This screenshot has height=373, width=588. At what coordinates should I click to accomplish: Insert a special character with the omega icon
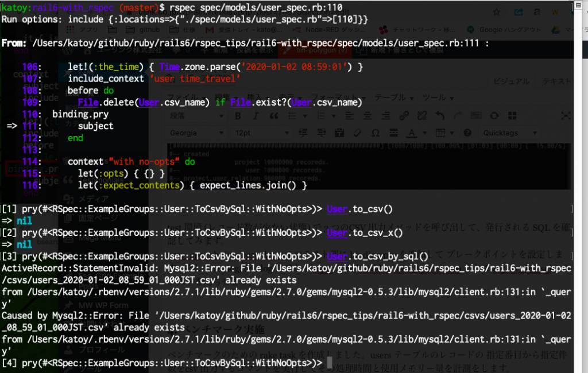(x=374, y=133)
